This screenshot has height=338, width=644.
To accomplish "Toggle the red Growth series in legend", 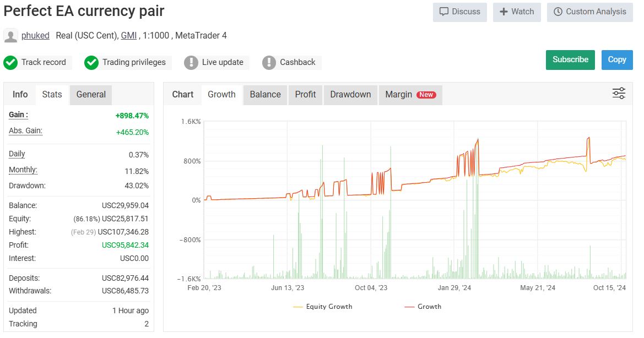I will 423,307.
